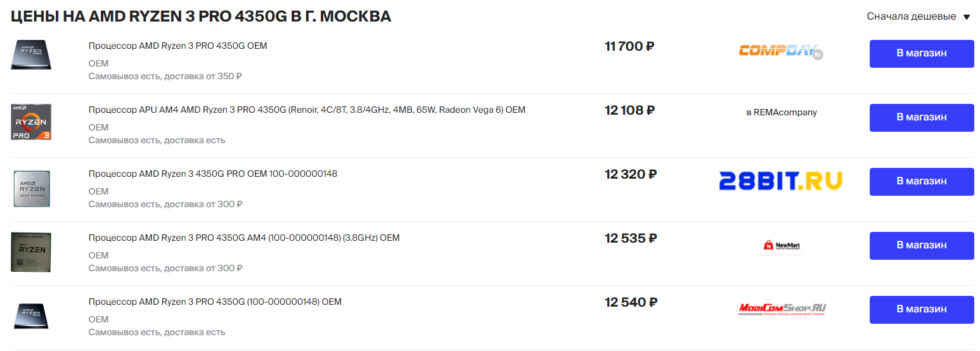Click "В магазин" for the MobiComShop offer
Viewport: 980px width, 351px height.
pos(921,309)
